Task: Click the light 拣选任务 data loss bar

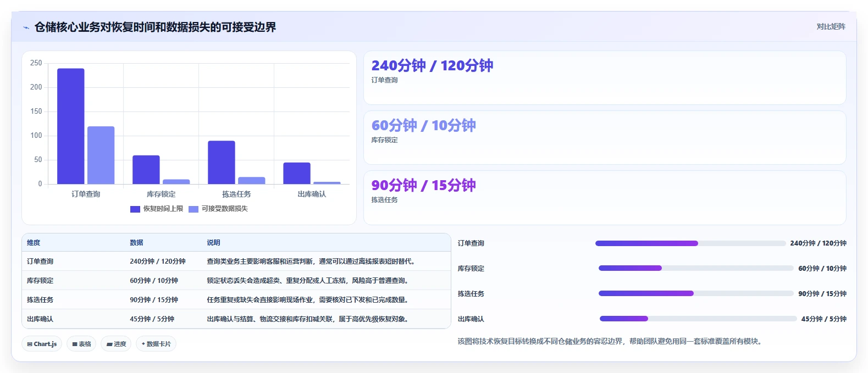Action: pos(252,181)
